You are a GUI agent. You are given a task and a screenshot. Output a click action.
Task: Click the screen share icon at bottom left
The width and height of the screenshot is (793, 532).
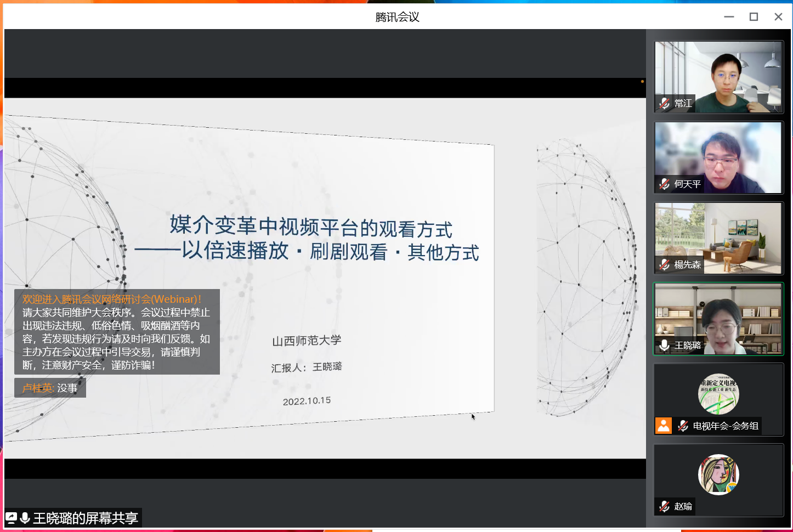[12, 518]
